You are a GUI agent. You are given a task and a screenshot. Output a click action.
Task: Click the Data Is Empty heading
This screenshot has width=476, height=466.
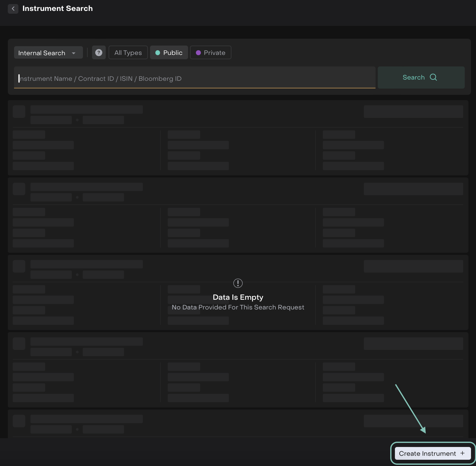pos(238,297)
